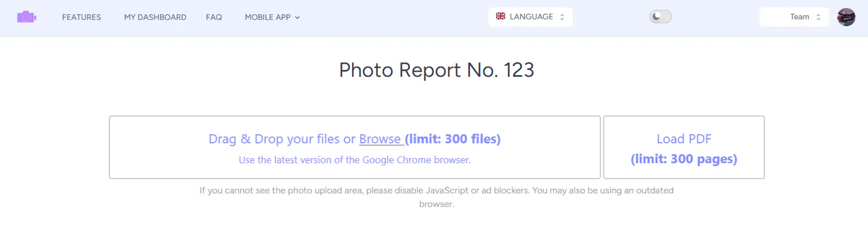Expand the MOBILE APP menu
This screenshot has height=244, width=868.
[x=268, y=17]
